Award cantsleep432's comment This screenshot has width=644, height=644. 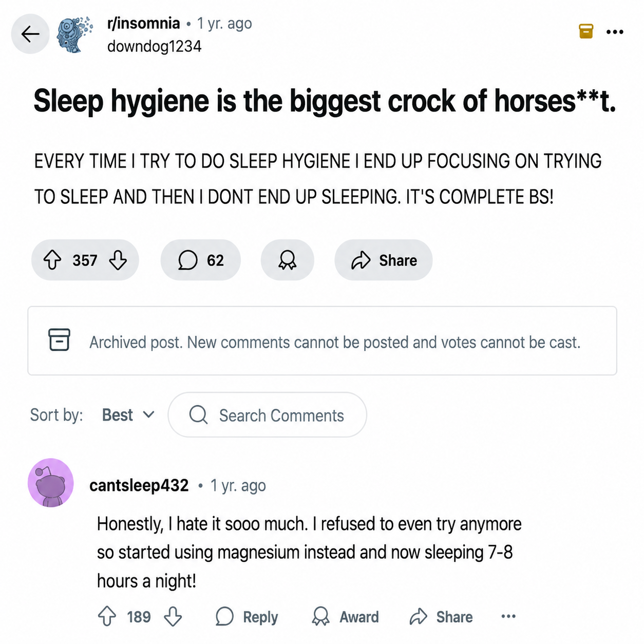(x=345, y=616)
